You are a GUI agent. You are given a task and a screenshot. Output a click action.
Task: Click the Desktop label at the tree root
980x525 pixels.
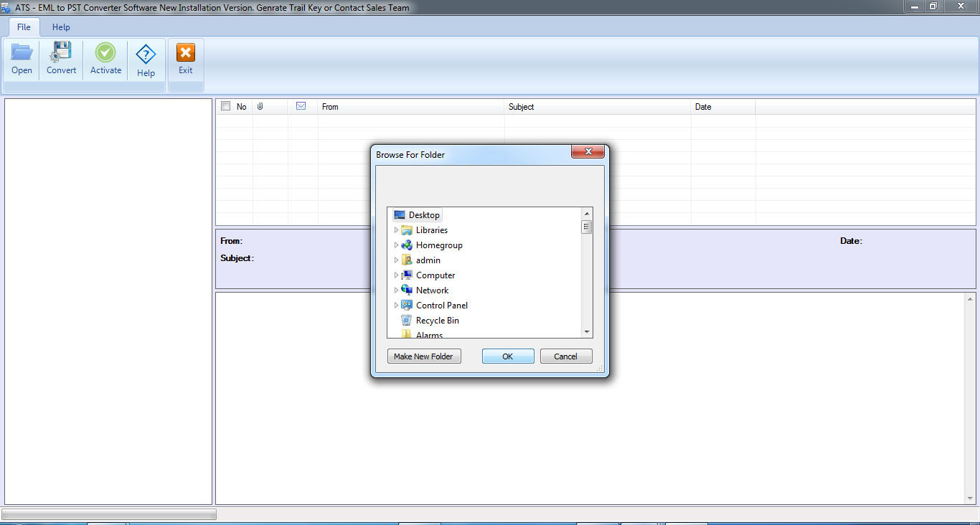[x=424, y=215]
